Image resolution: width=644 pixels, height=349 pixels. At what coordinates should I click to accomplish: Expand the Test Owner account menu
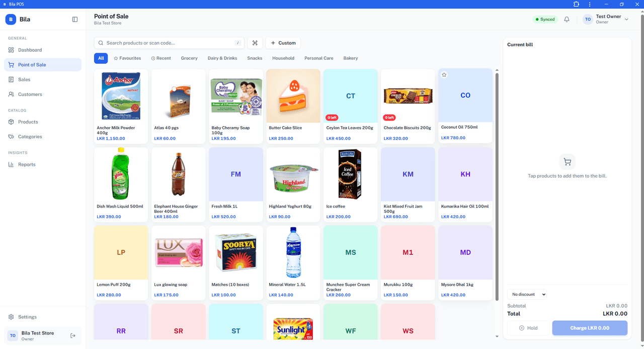(606, 20)
